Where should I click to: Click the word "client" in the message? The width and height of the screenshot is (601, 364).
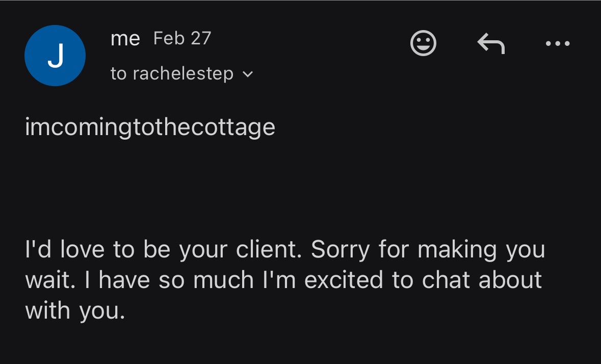[x=269, y=249]
